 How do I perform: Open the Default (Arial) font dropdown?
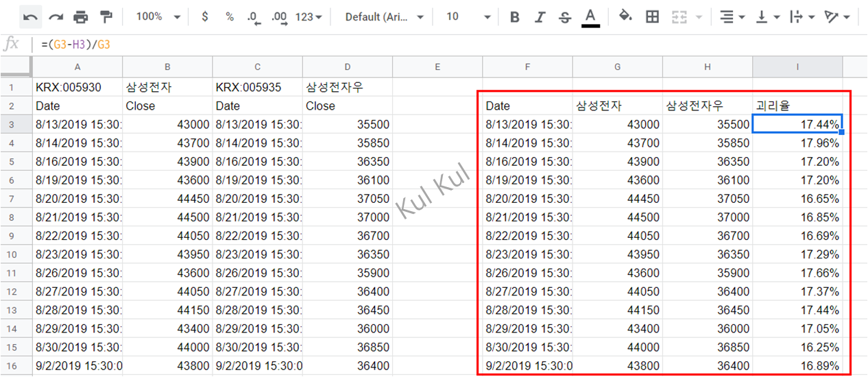click(384, 17)
